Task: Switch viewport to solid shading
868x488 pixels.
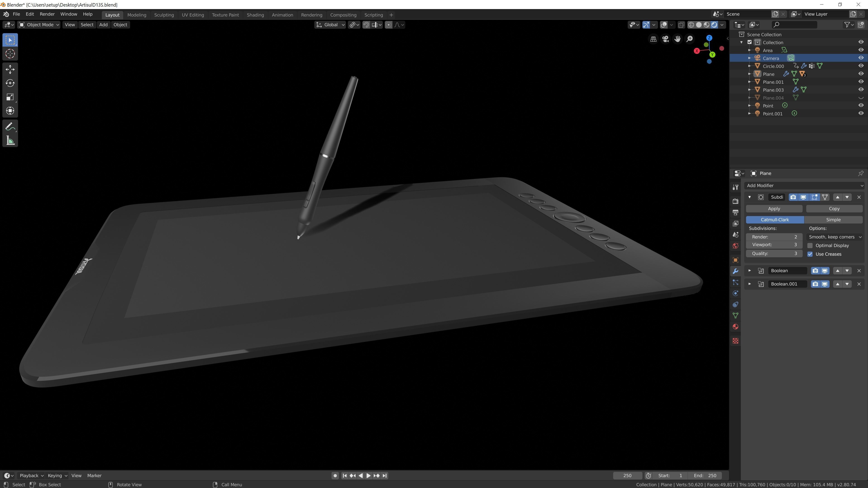Action: point(699,25)
